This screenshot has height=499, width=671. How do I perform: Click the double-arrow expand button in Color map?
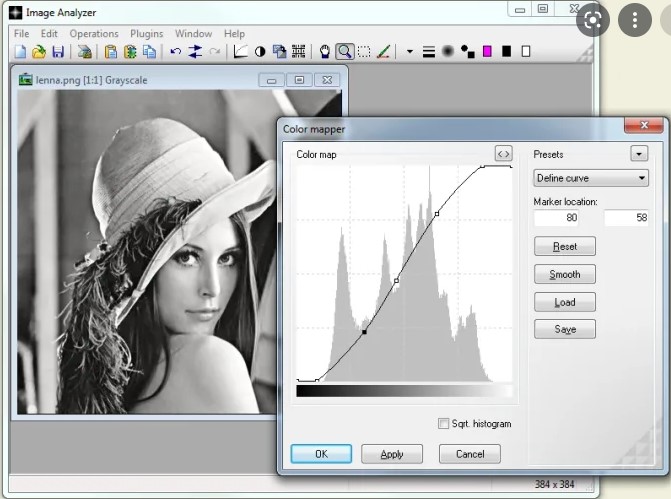[503, 153]
